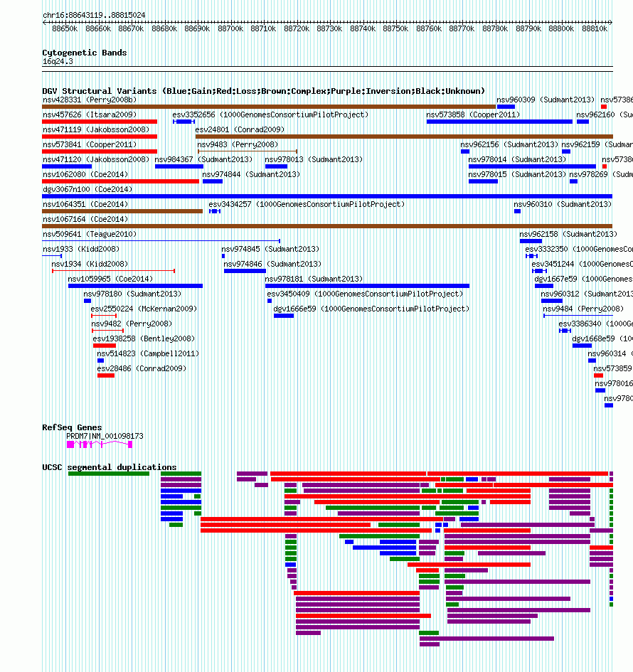The height and width of the screenshot is (672, 633).
Task: Select the nsv1064351 (Coe2014) complex variant
Action: pos(122,211)
